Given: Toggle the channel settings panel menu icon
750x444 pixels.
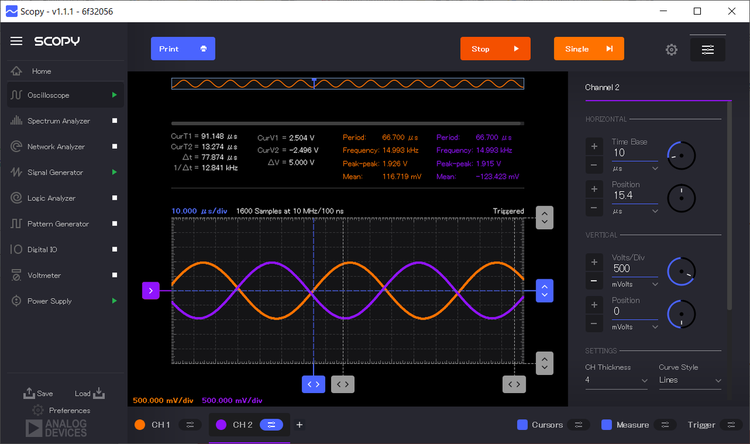Looking at the screenshot, I should pyautogui.click(x=708, y=49).
